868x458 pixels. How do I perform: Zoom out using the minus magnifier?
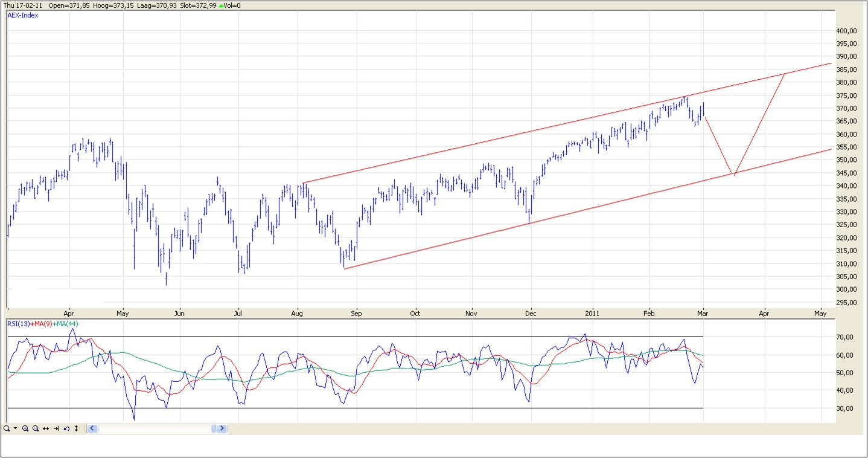pyautogui.click(x=36, y=428)
